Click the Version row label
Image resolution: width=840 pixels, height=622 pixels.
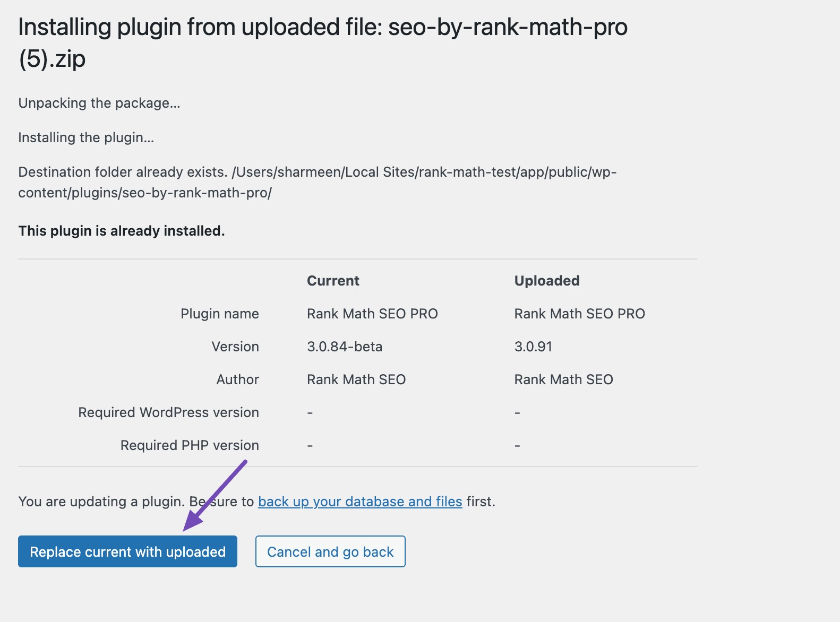point(235,347)
